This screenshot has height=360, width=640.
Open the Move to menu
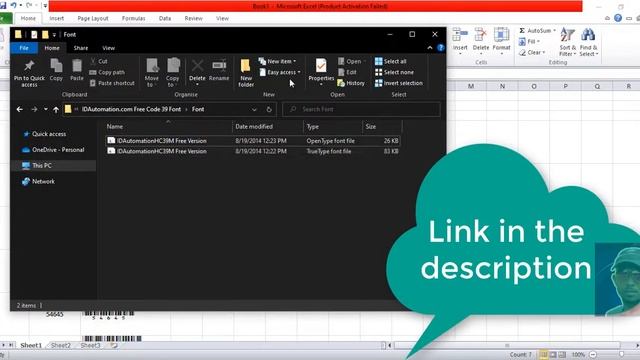point(151,73)
